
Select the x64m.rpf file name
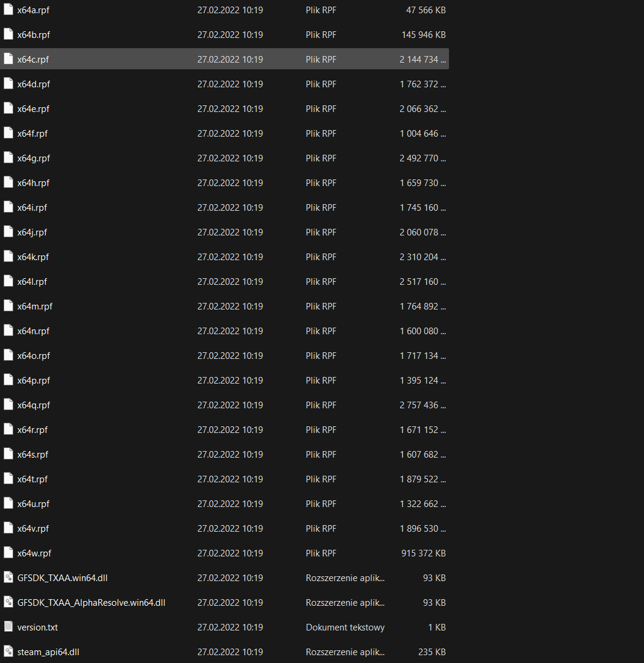coord(35,307)
